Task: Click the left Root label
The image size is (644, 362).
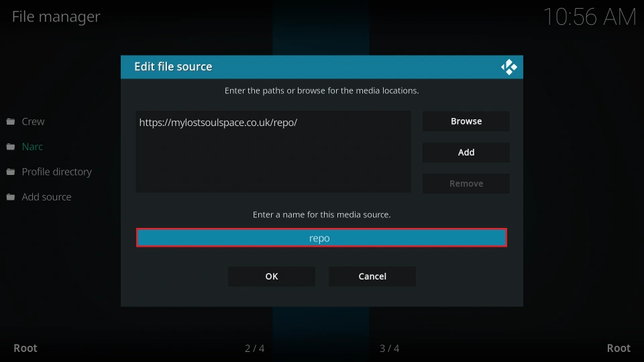Action: [25, 348]
